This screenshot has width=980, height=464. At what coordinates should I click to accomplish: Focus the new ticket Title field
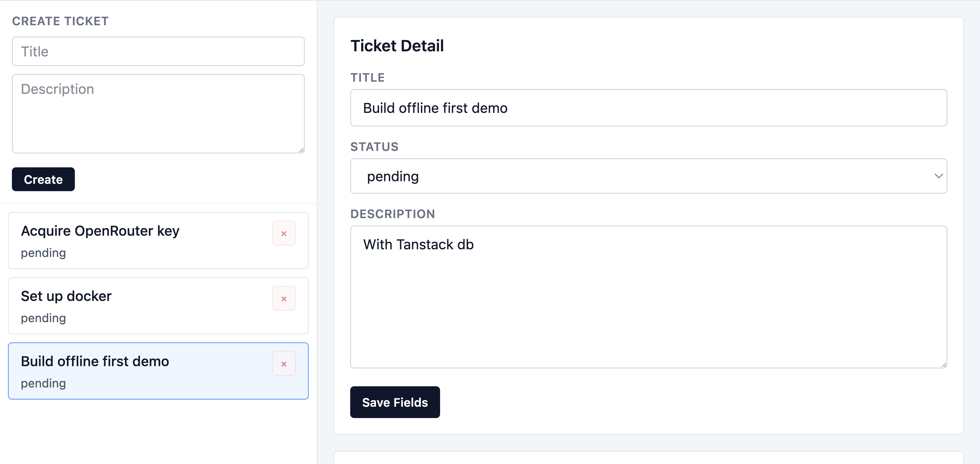[158, 51]
